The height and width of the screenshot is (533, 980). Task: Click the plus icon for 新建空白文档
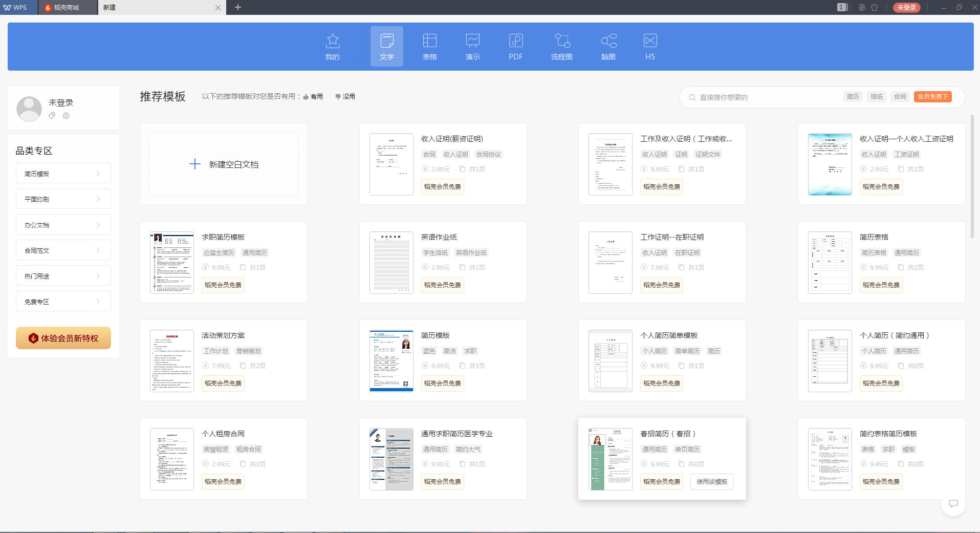pyautogui.click(x=195, y=164)
